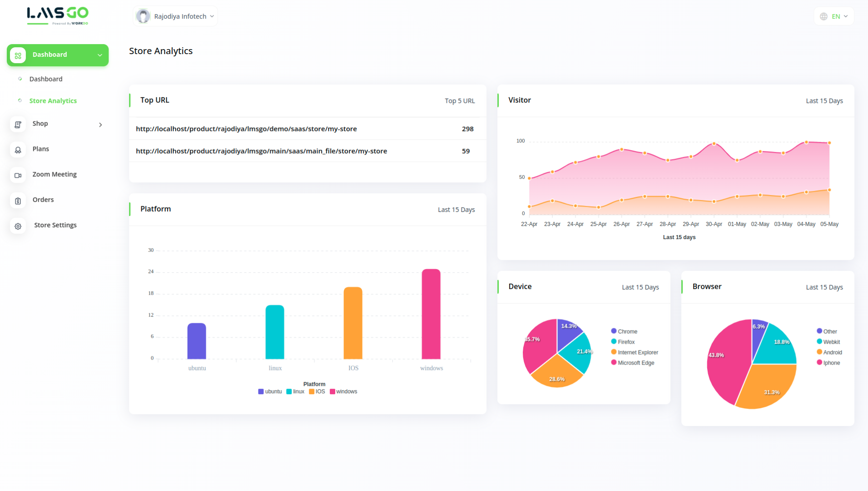Click the 298 visit count
Screen dimensions: 868x491
[x=468, y=129]
